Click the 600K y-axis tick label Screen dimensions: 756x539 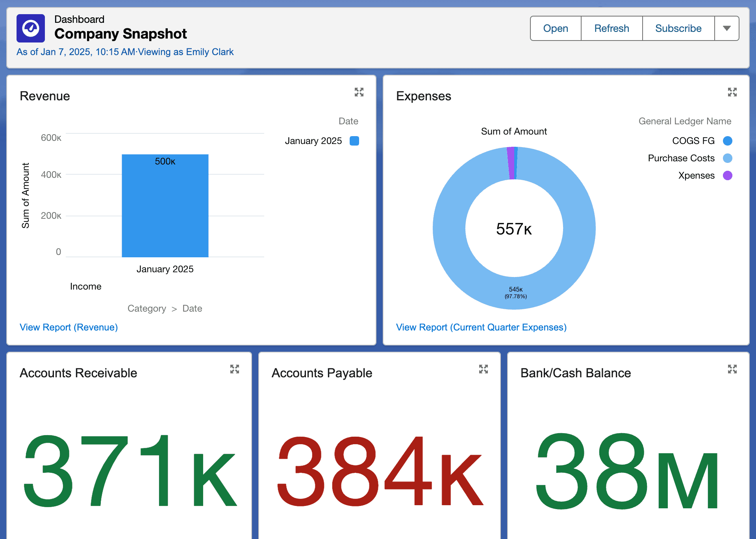point(51,138)
